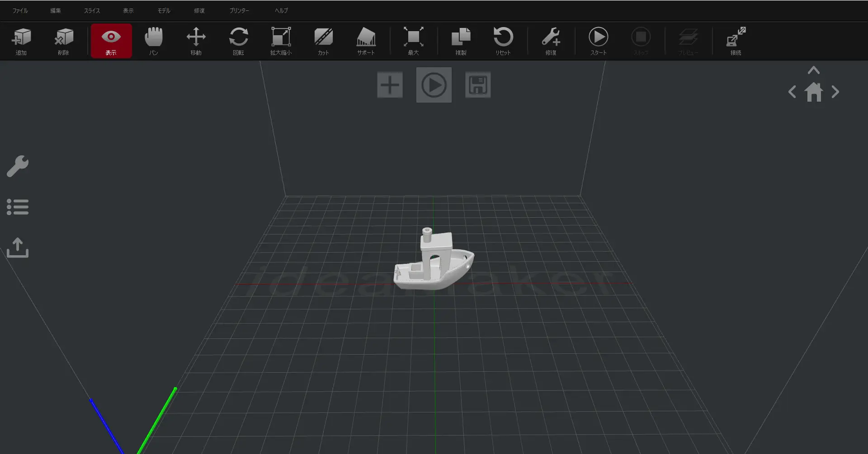The width and height of the screenshot is (868, 454).
Task: Select the 移動 (Move) tool
Action: (x=196, y=41)
